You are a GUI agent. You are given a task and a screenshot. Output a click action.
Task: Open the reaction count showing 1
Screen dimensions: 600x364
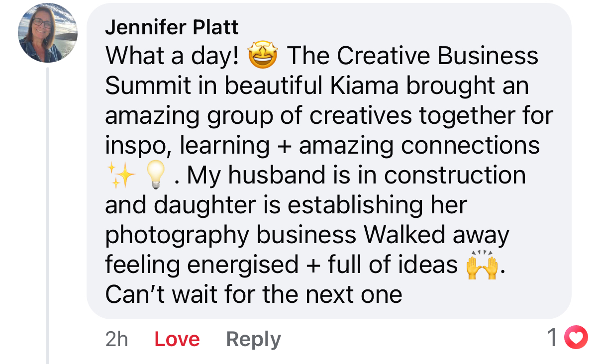552,339
